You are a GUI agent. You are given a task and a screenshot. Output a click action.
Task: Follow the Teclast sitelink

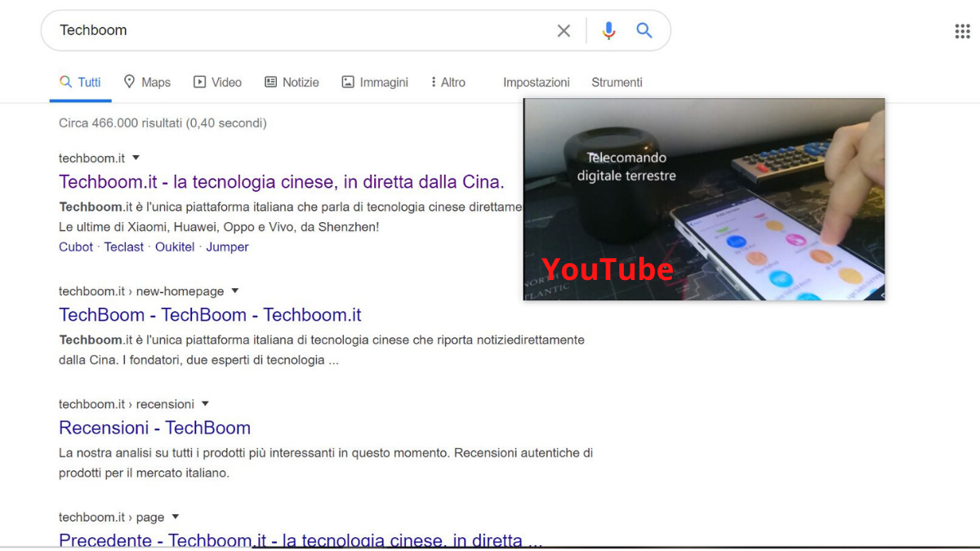point(124,247)
